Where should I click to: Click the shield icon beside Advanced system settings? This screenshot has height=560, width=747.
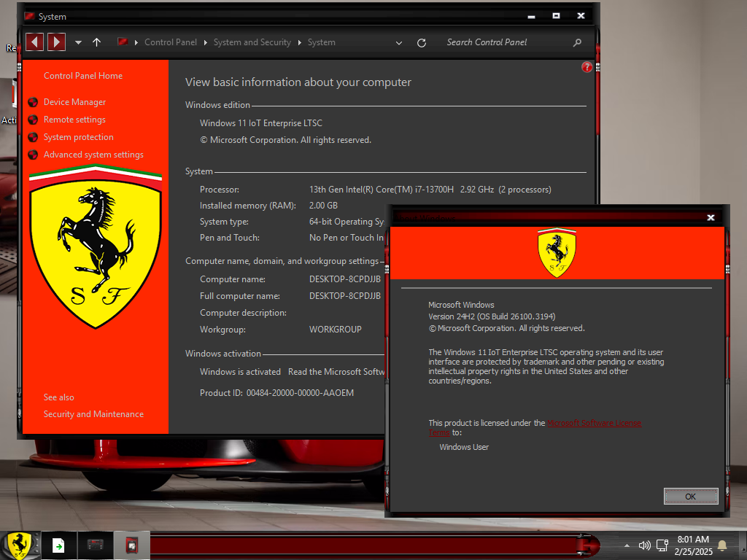coord(33,155)
